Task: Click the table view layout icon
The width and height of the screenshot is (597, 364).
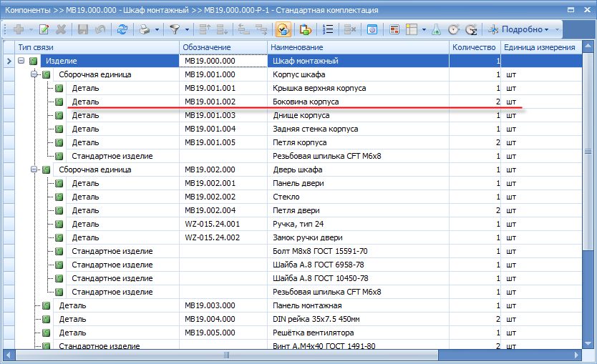Action: pyautogui.click(x=412, y=29)
